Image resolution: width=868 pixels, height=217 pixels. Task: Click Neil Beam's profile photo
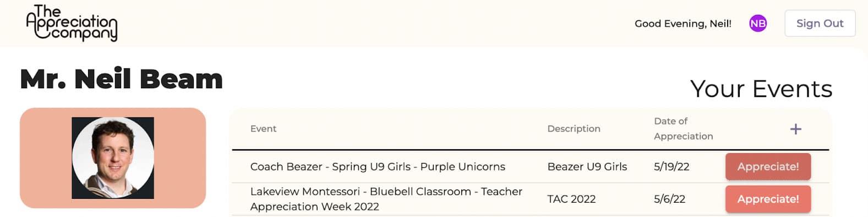click(x=113, y=158)
